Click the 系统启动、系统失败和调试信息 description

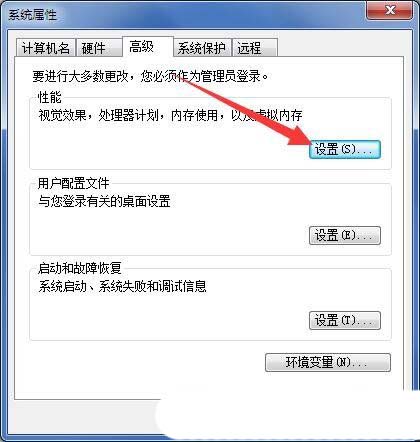tap(122, 286)
